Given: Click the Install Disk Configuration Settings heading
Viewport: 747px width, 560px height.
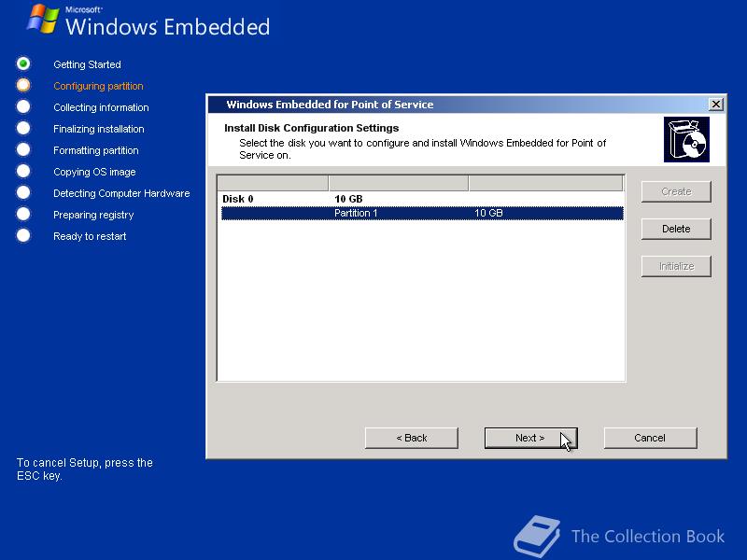Looking at the screenshot, I should (312, 128).
